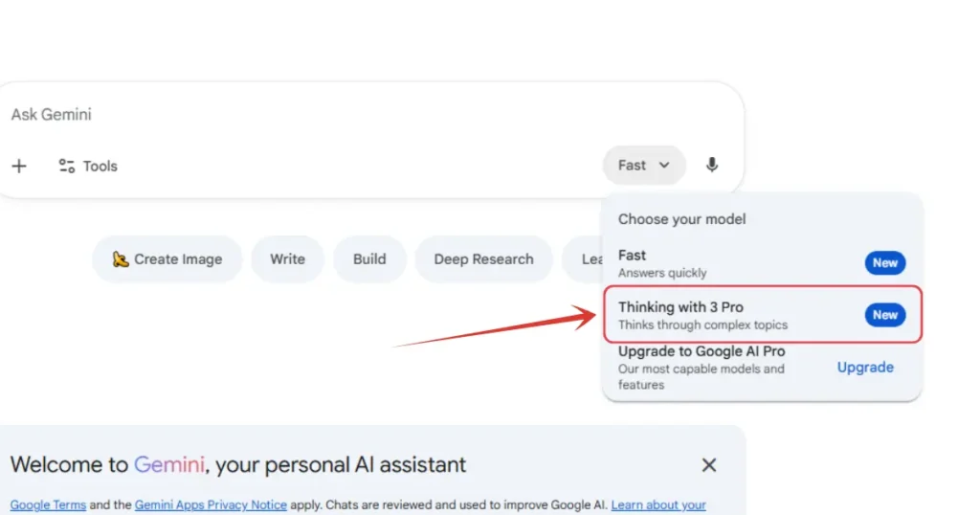Choose Thinking with 3 Pro model
Image resolution: width=980 pixels, height=515 pixels.
tap(708, 315)
